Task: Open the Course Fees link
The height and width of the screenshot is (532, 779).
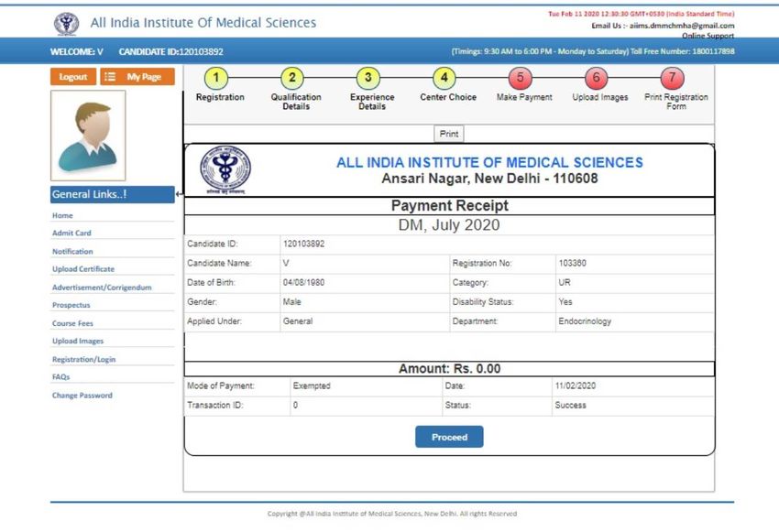Action: pos(72,323)
